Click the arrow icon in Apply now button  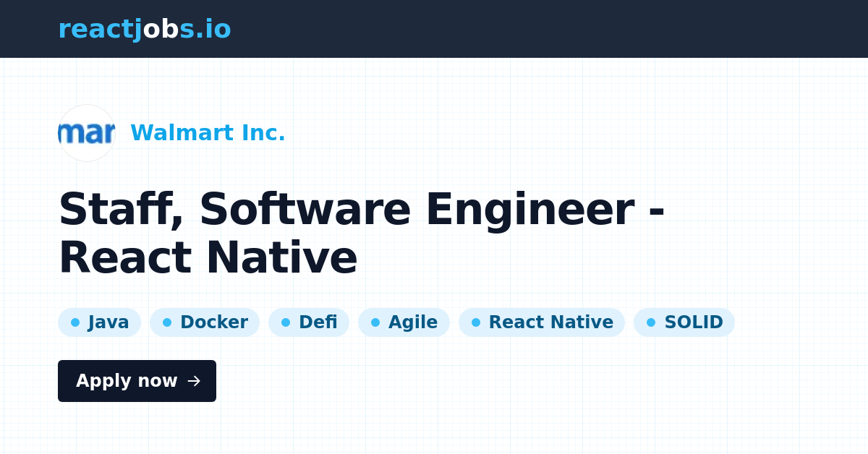pyautogui.click(x=194, y=381)
